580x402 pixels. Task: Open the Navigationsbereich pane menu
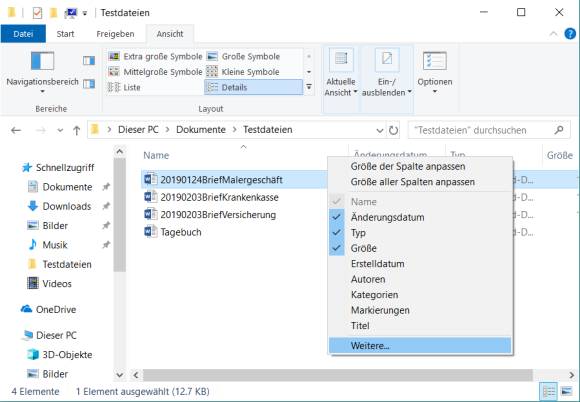click(x=42, y=72)
